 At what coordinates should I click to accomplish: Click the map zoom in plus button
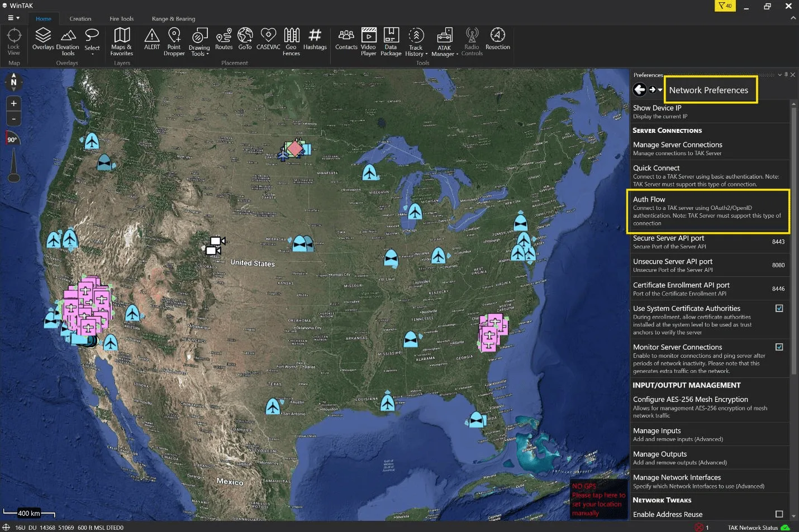(14, 103)
